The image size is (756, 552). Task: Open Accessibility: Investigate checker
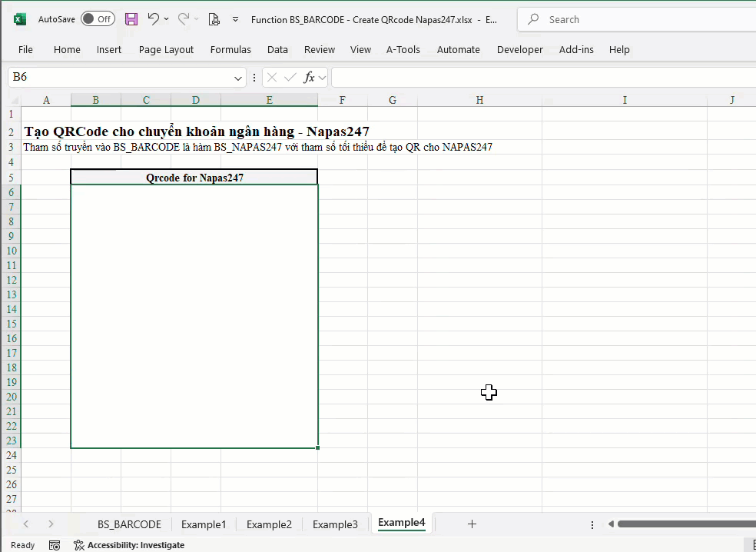pyautogui.click(x=129, y=545)
